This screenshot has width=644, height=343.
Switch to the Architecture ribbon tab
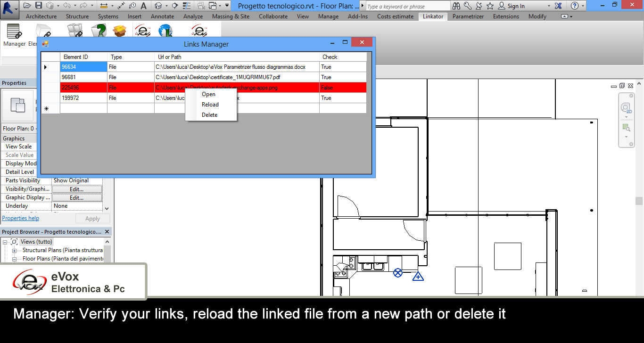[41, 16]
